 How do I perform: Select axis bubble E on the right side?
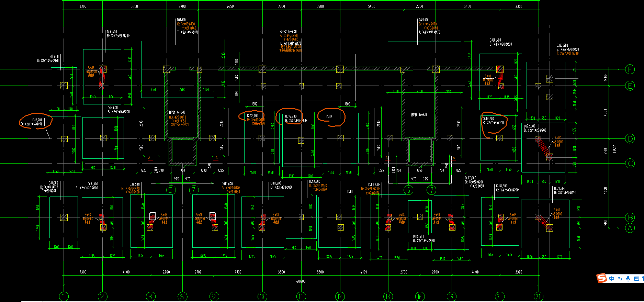click(630, 86)
